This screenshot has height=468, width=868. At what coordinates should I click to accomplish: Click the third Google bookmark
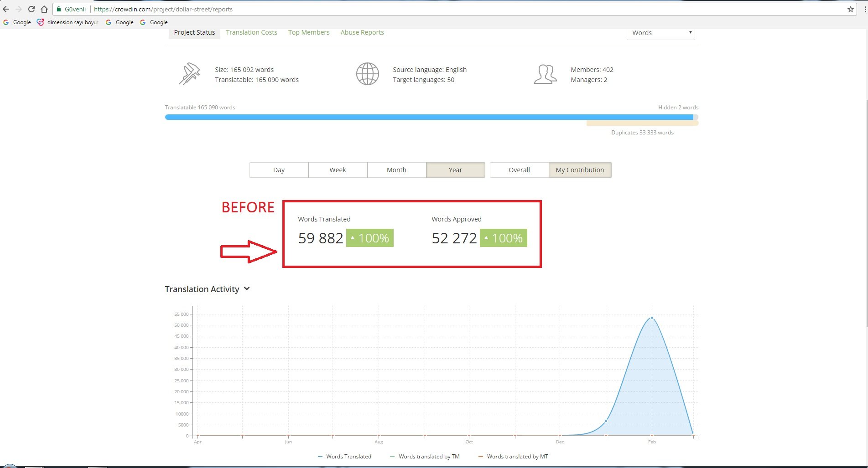tap(154, 22)
